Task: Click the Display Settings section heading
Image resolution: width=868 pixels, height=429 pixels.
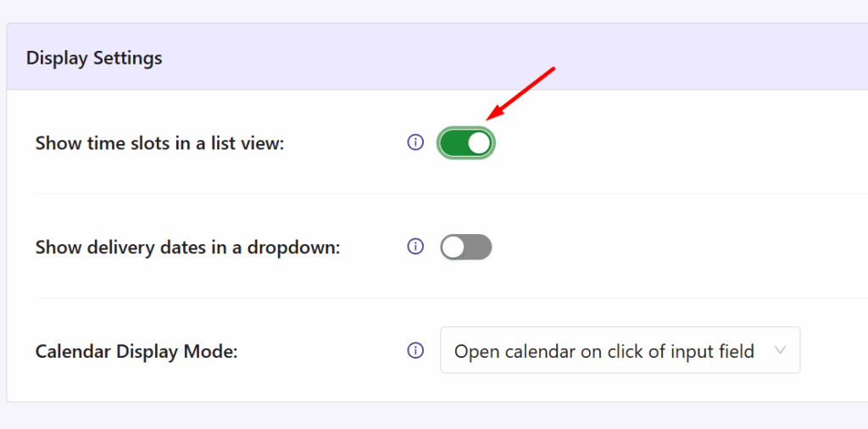Action: [x=94, y=58]
